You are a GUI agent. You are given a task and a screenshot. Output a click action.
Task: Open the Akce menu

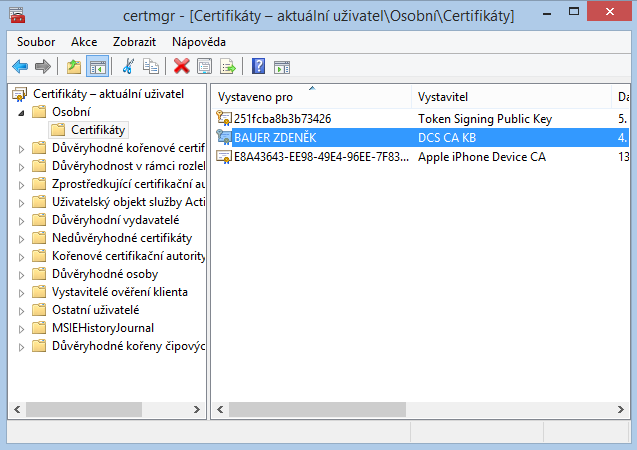84,42
